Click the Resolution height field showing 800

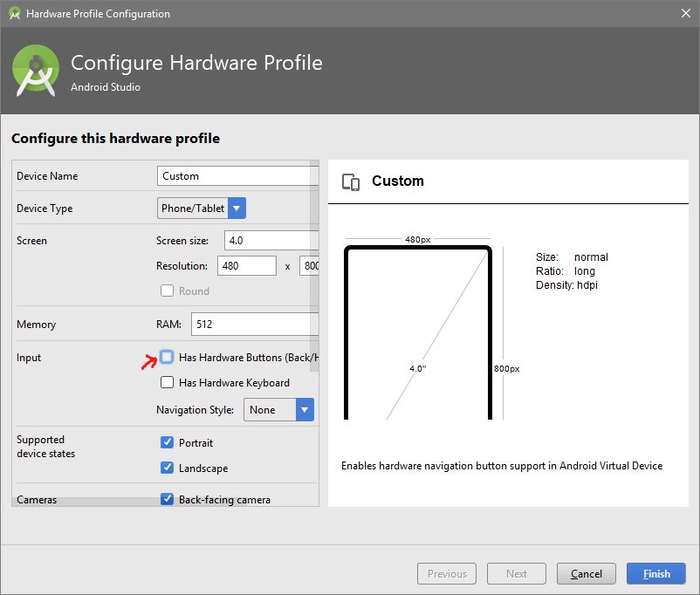point(309,265)
